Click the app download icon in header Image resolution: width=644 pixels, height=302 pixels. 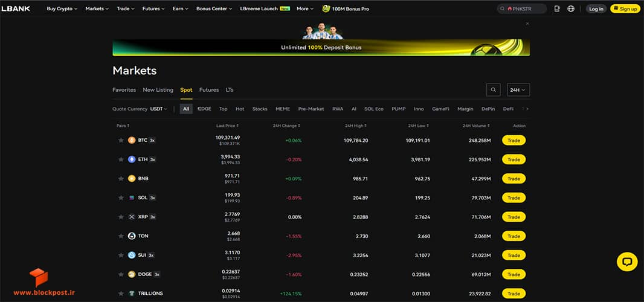pyautogui.click(x=557, y=8)
